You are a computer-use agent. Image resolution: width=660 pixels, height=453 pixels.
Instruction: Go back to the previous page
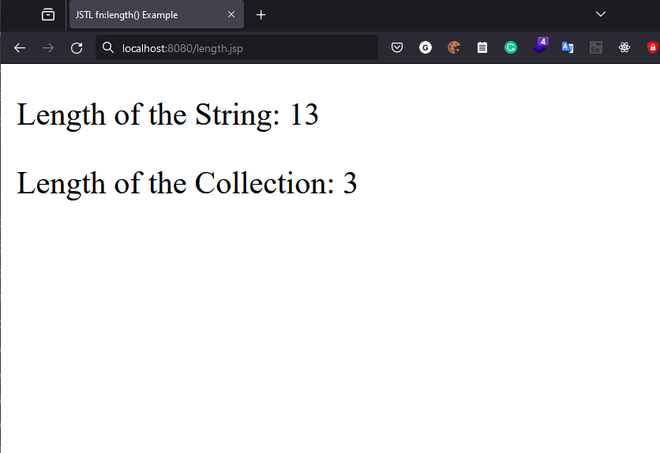click(19, 48)
